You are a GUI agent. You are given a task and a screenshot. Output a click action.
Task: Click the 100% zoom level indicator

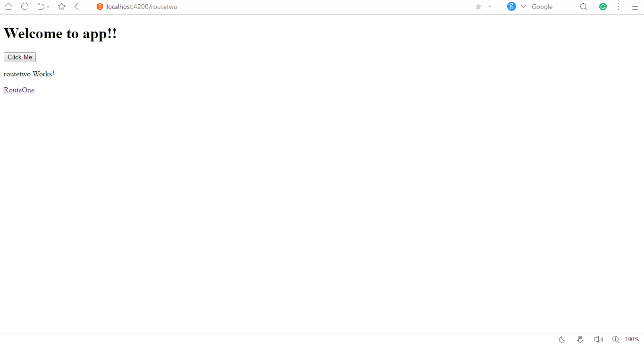tap(632, 339)
